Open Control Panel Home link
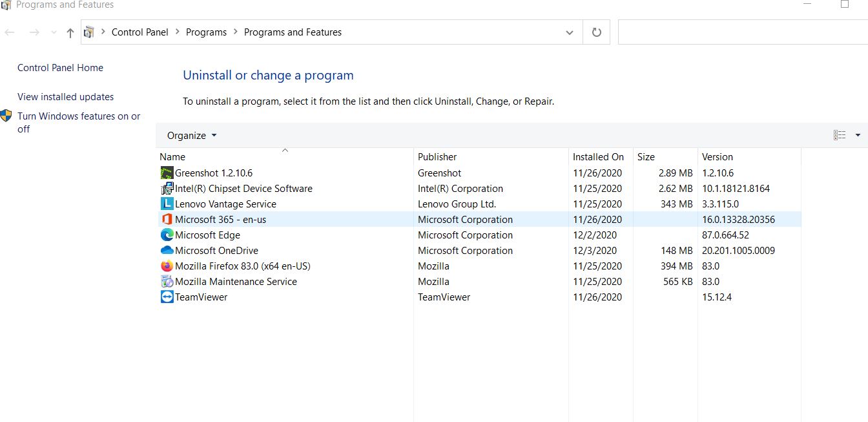 [60, 68]
